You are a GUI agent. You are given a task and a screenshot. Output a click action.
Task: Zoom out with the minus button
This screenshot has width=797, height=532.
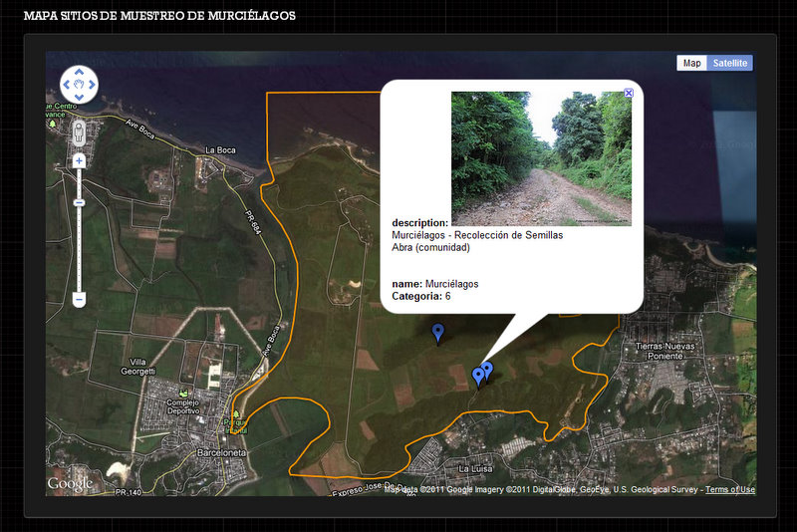tap(79, 299)
